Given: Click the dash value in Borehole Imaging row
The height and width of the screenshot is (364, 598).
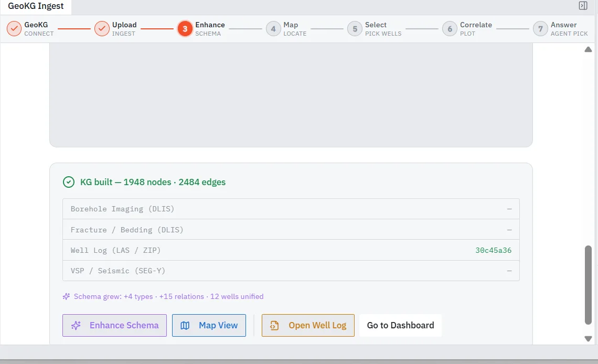Looking at the screenshot, I should [509, 209].
